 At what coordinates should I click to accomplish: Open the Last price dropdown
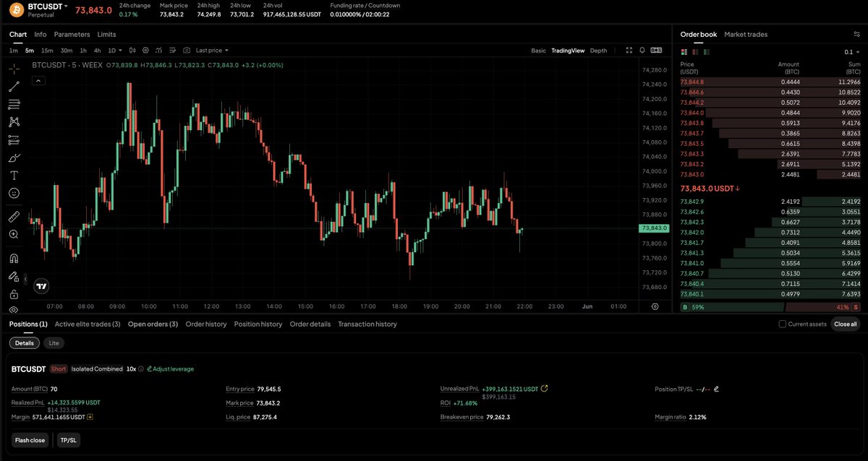(212, 51)
